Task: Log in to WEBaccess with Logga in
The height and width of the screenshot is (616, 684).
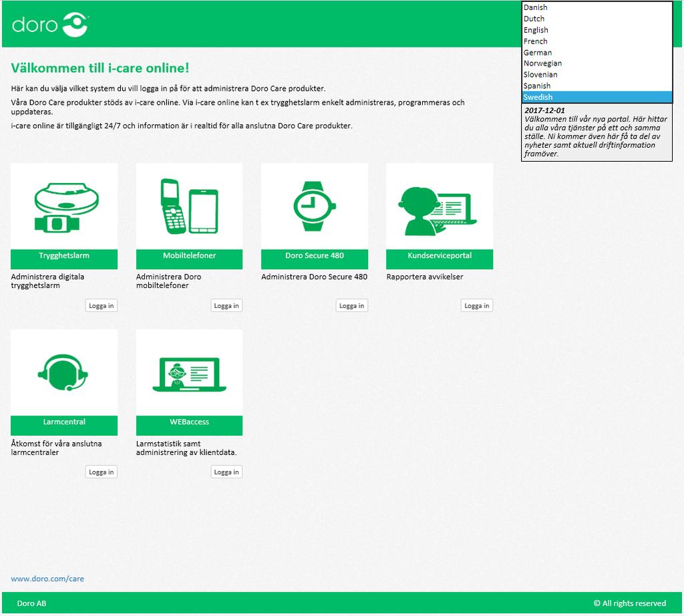Action: click(x=226, y=472)
